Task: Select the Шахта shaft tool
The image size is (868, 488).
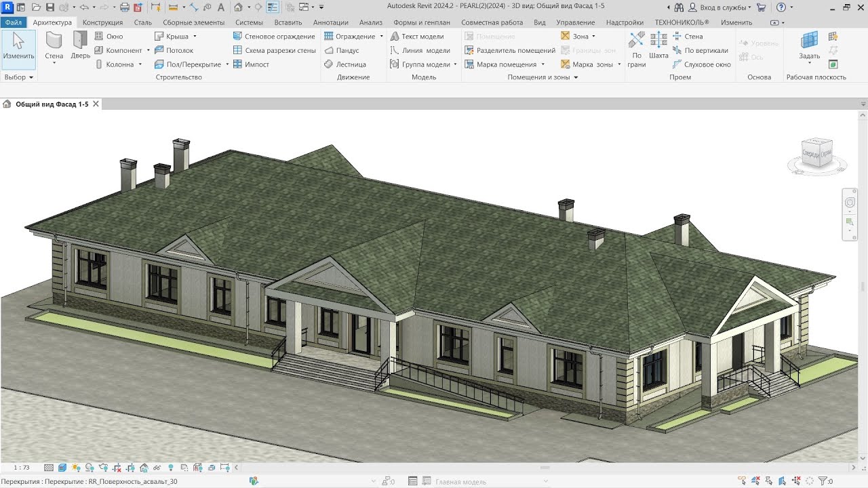Action: (658, 46)
